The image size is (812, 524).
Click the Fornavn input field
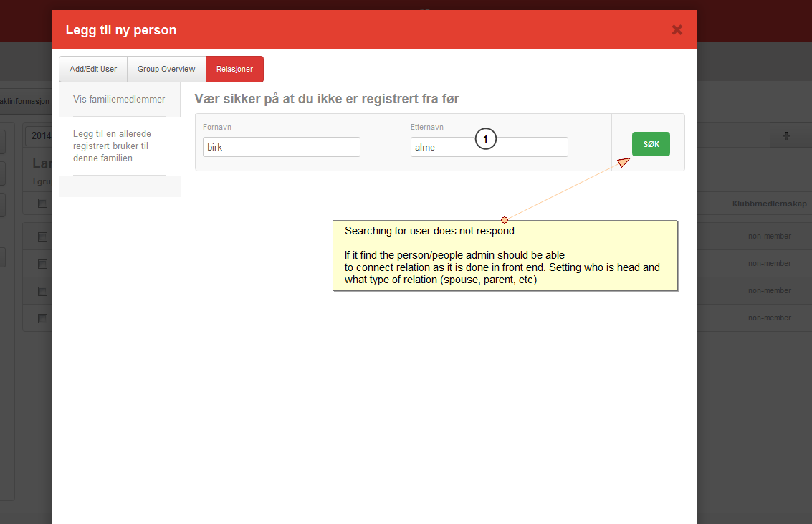coord(281,147)
